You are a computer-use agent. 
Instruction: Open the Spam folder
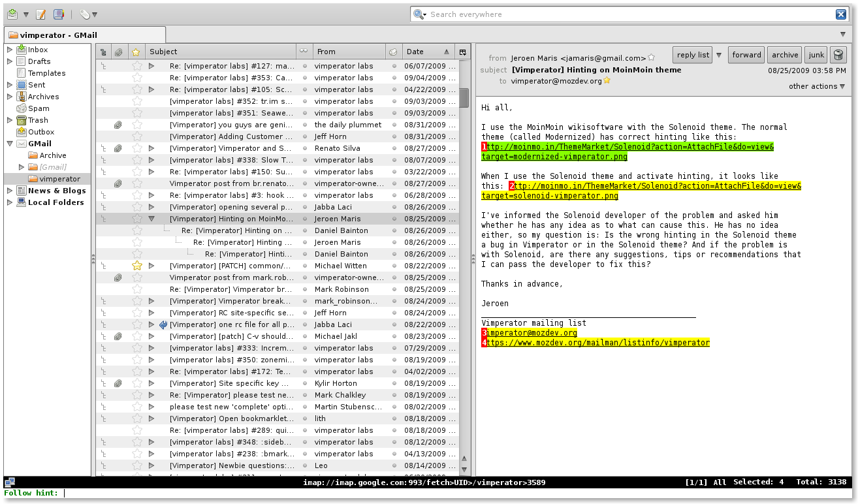tap(39, 108)
